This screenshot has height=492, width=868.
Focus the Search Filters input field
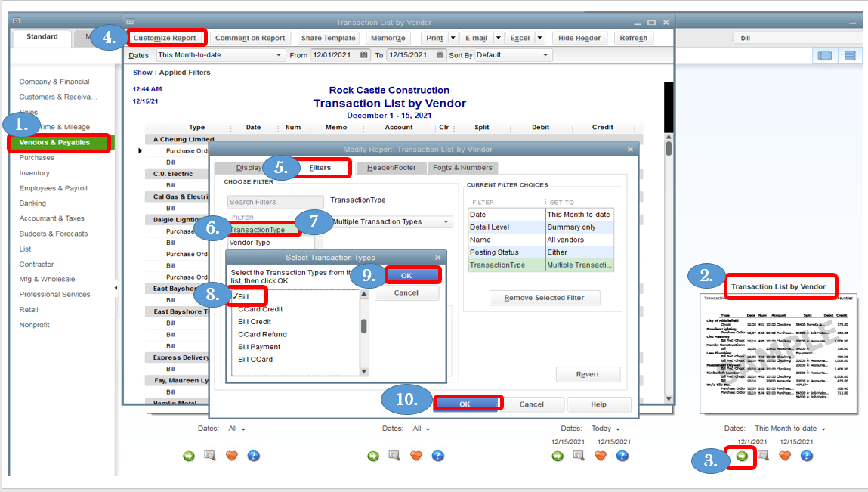(275, 202)
